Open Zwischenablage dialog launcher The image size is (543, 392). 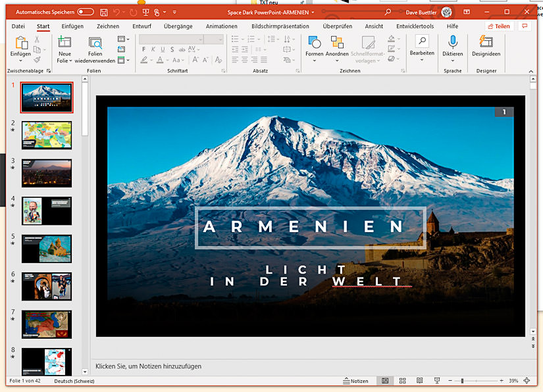click(x=49, y=71)
